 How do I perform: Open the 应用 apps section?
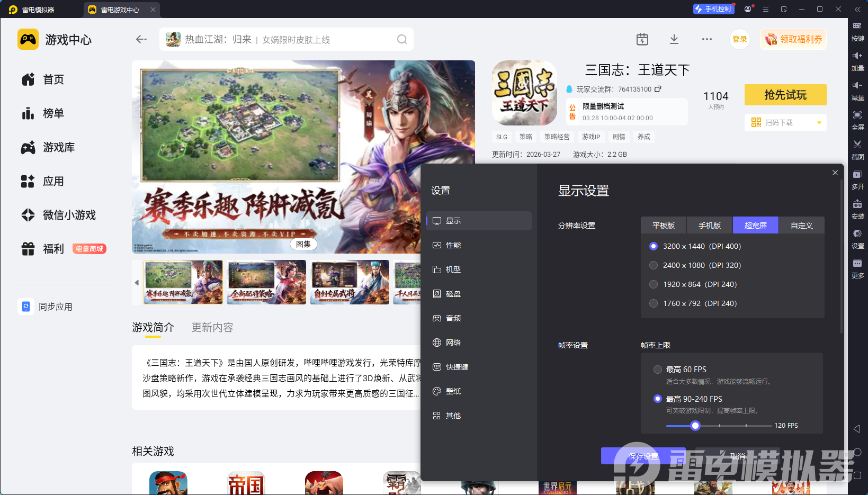[x=43, y=181]
